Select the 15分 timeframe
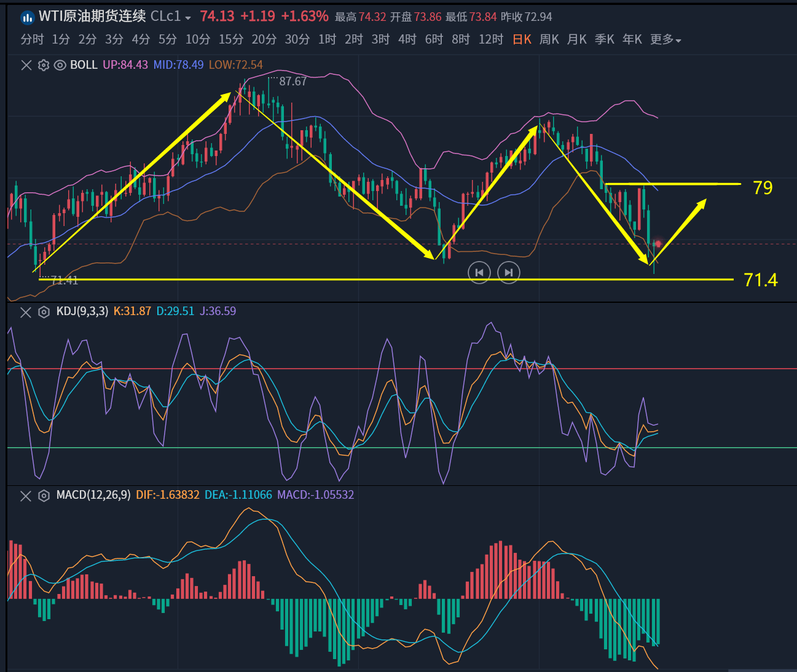The height and width of the screenshot is (672, 797). [x=231, y=39]
